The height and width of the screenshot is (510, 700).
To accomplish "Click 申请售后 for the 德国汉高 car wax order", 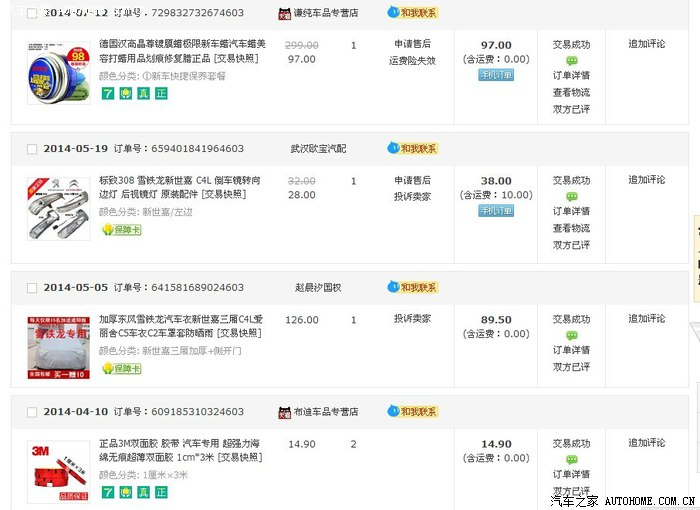I will [x=412, y=44].
